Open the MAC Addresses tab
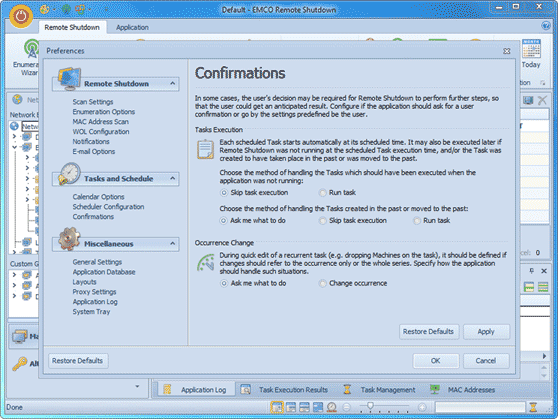558x419 pixels. pyautogui.click(x=462, y=390)
